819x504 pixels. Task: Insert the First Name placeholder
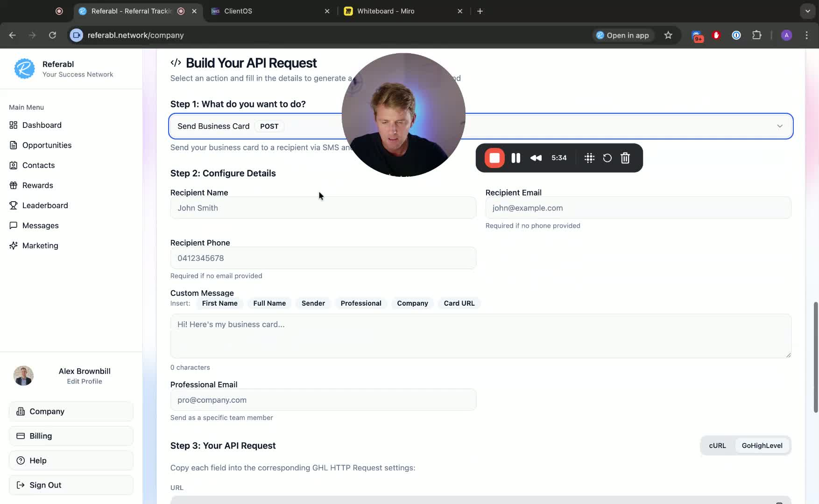click(220, 303)
